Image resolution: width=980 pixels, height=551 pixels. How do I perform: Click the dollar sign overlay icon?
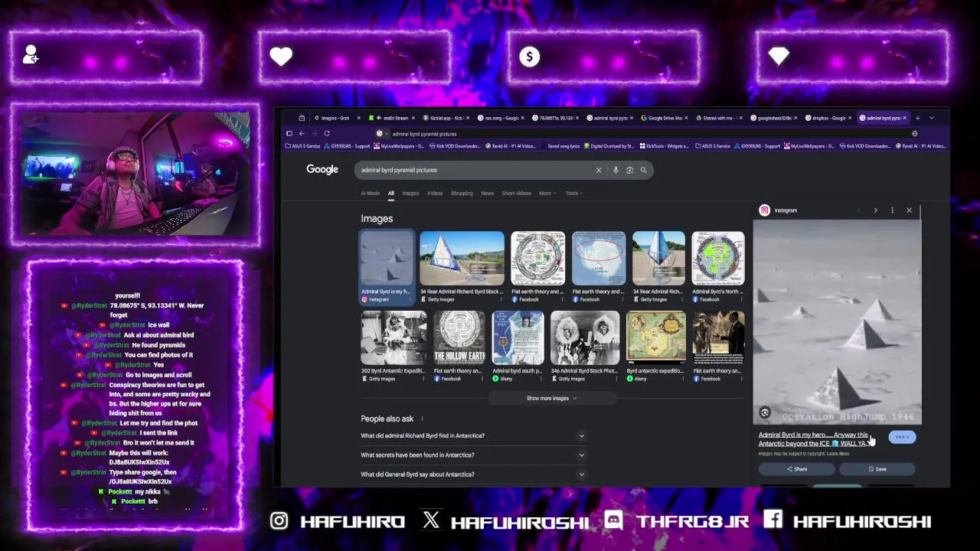(x=529, y=57)
